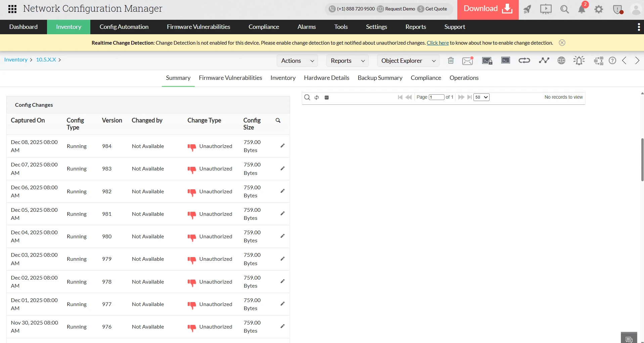Viewport: 644px width, 343px height.
Task: Click the device topology diagram icon
Action: click(598, 61)
